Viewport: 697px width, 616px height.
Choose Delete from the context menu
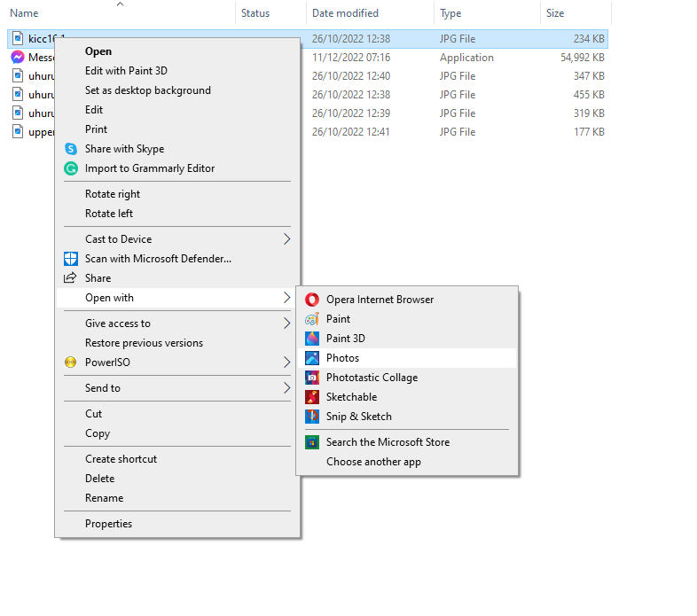(x=99, y=479)
